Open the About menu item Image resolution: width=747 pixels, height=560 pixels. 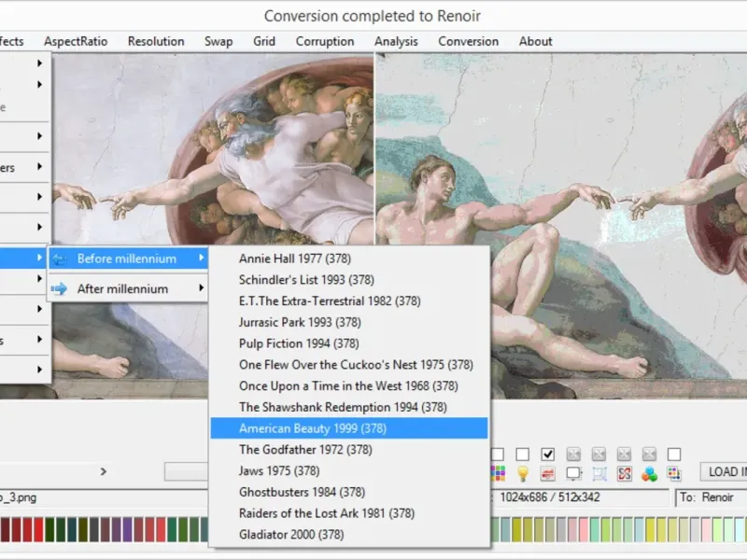[535, 41]
